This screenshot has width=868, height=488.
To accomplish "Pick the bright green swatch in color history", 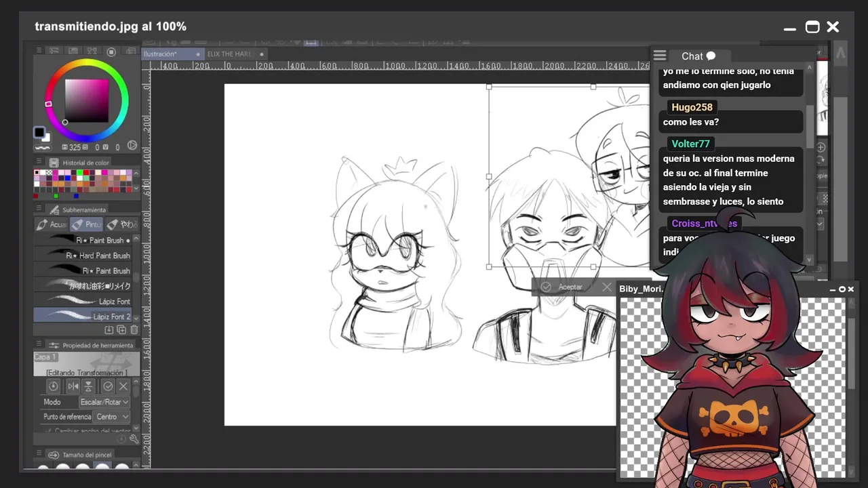I will click(80, 173).
